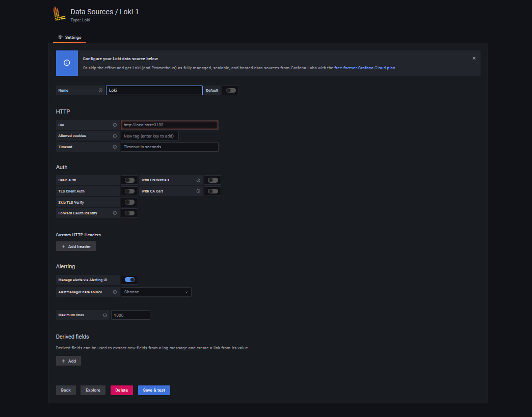The height and width of the screenshot is (417, 532).
Task: Open the free-forever Grafana Cloud plan link
Action: click(x=365, y=68)
